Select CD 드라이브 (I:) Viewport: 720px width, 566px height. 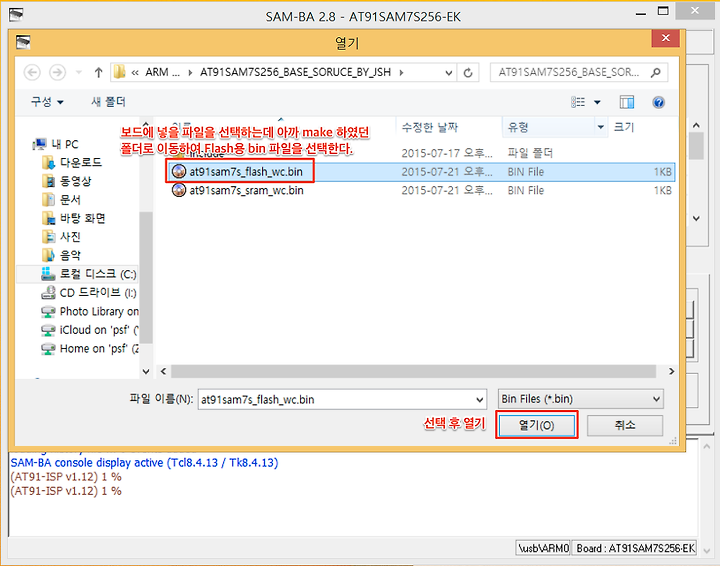pos(89,293)
